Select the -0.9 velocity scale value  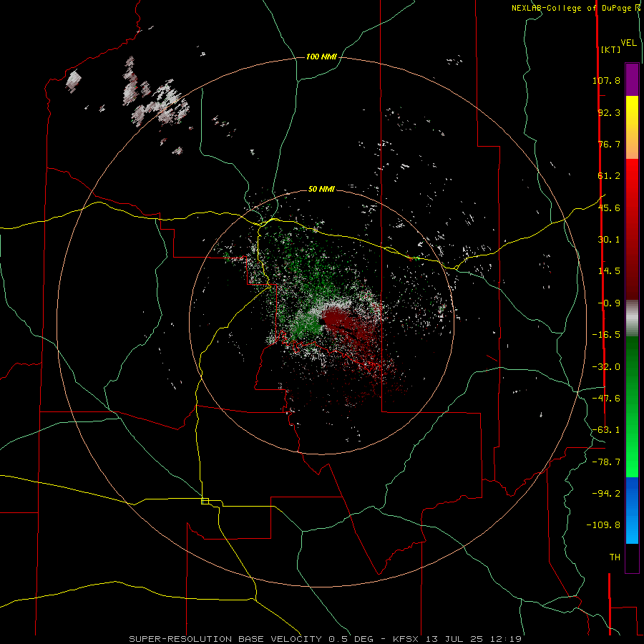pyautogui.click(x=609, y=303)
